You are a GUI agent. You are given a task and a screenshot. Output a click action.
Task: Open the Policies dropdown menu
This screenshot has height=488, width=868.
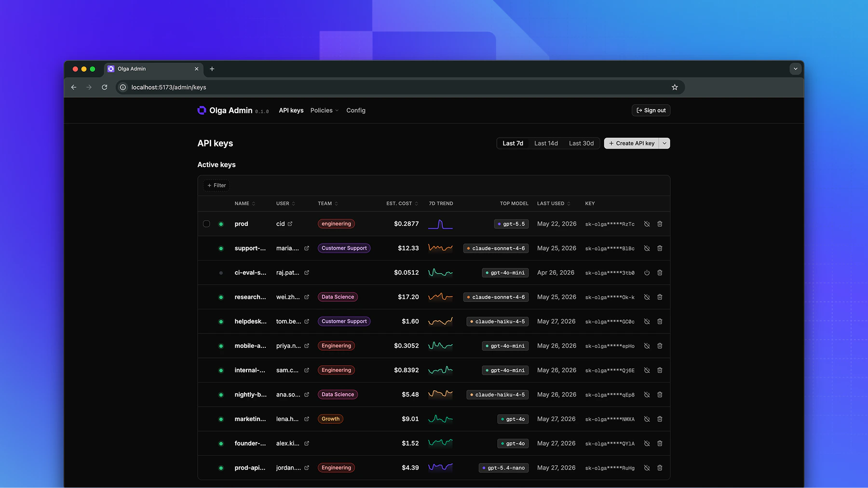point(325,110)
